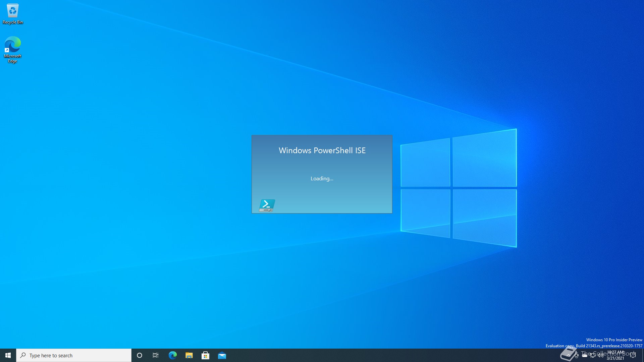Open Meet Now in the system tray
Viewport: 644px width, 362px height.
[577, 355]
